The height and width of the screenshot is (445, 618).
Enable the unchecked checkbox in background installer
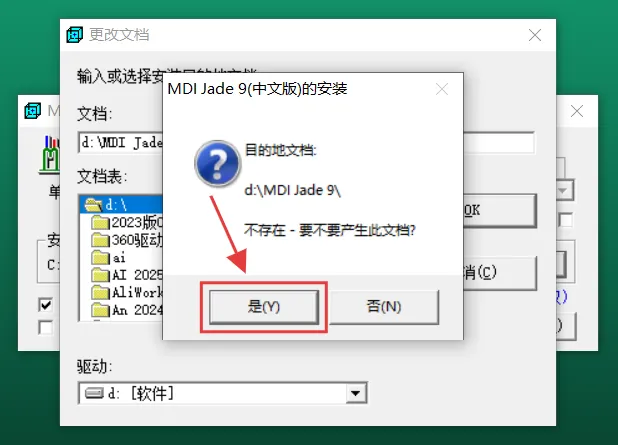tap(46, 328)
